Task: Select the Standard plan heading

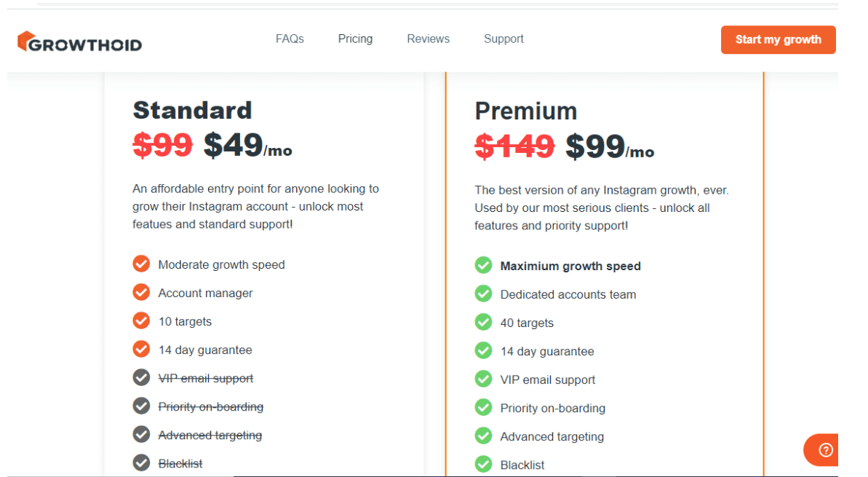Action: pyautogui.click(x=193, y=110)
